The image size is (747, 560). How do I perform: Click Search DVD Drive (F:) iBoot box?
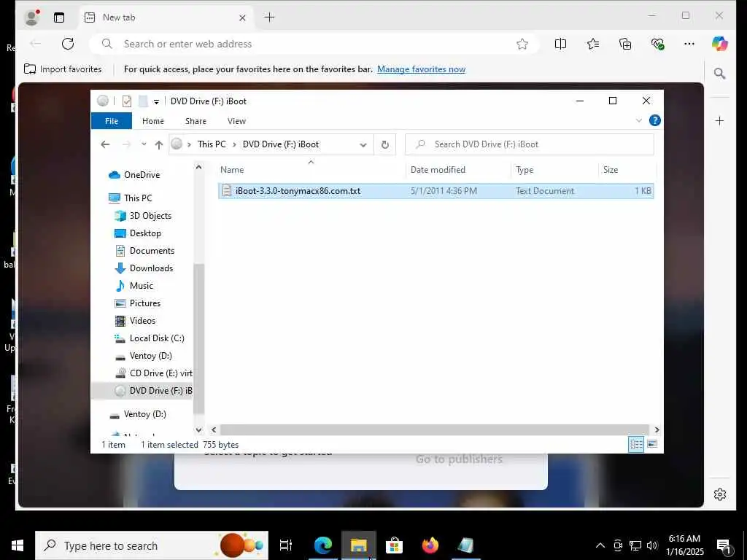[530, 144]
